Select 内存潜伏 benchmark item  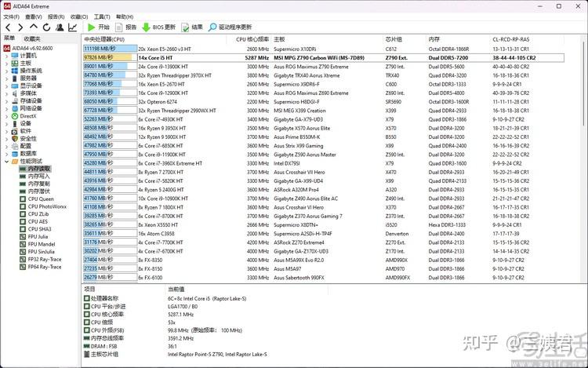click(34, 191)
